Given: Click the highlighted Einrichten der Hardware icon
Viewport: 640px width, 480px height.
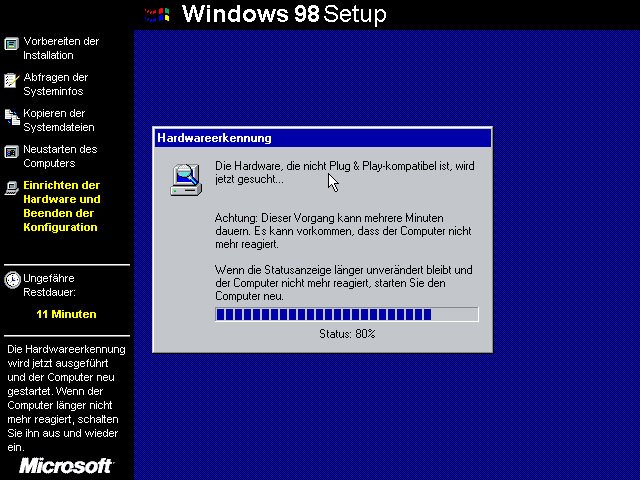Looking at the screenshot, I should click(11, 187).
